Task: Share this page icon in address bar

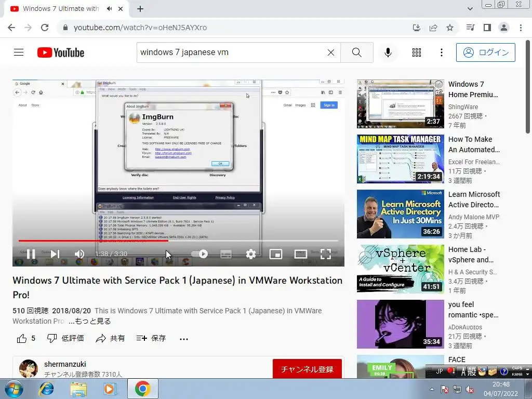Action: pos(433,28)
